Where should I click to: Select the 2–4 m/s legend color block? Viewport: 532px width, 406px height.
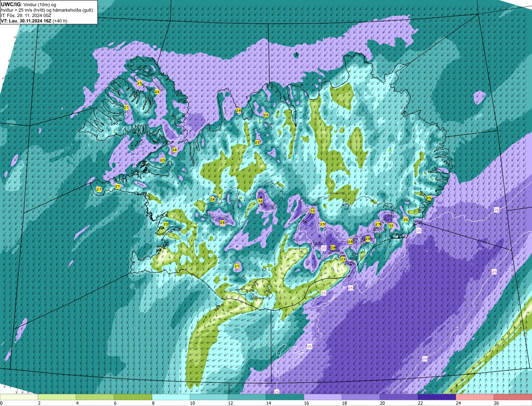point(57,397)
